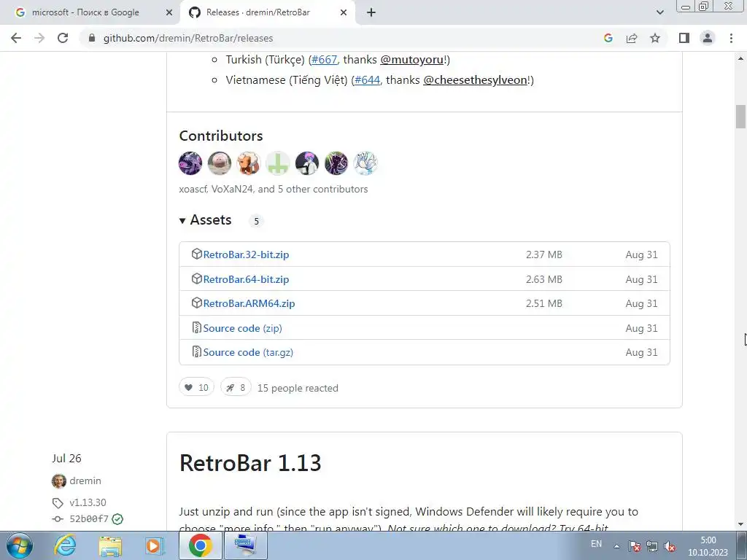This screenshot has height=560, width=747.
Task: Open fifth contributor's dark-haired avatar
Action: click(307, 163)
